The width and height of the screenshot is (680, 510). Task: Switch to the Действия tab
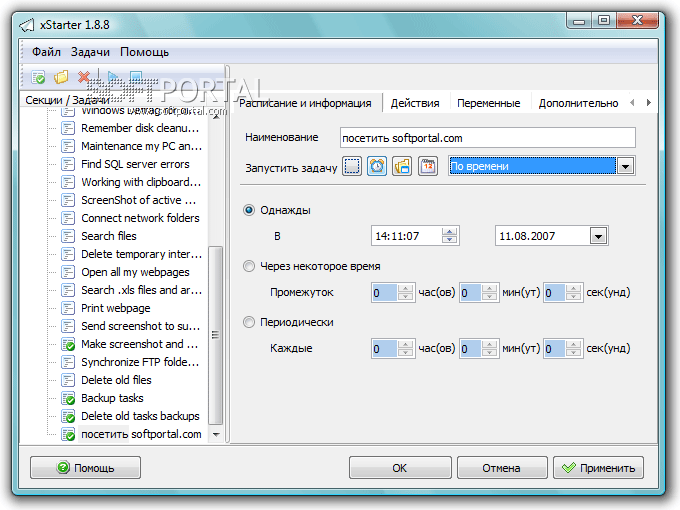click(x=415, y=103)
